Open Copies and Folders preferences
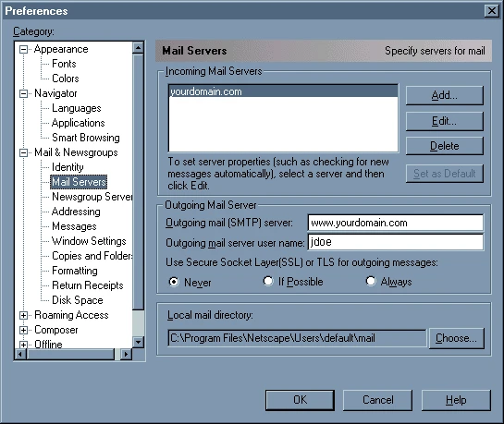 click(92, 256)
